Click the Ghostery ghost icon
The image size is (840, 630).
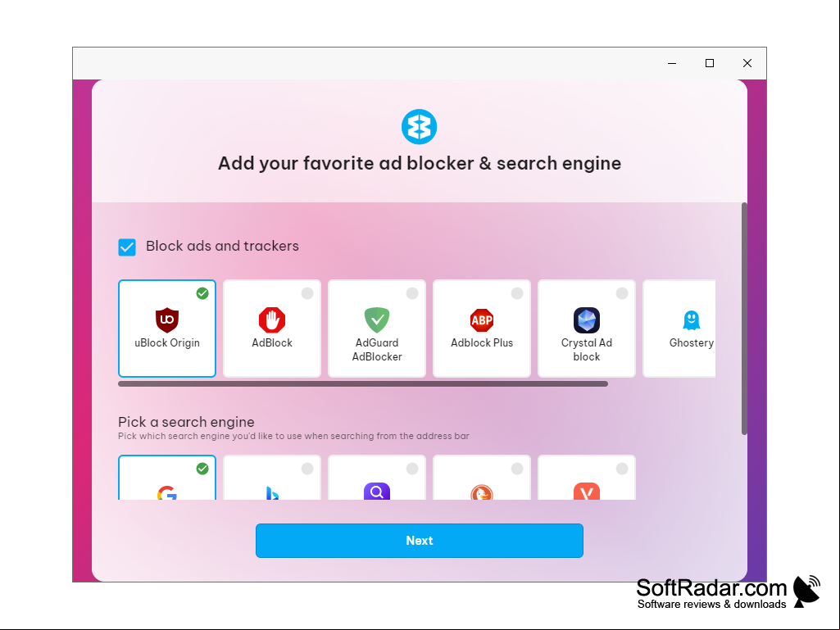691,320
